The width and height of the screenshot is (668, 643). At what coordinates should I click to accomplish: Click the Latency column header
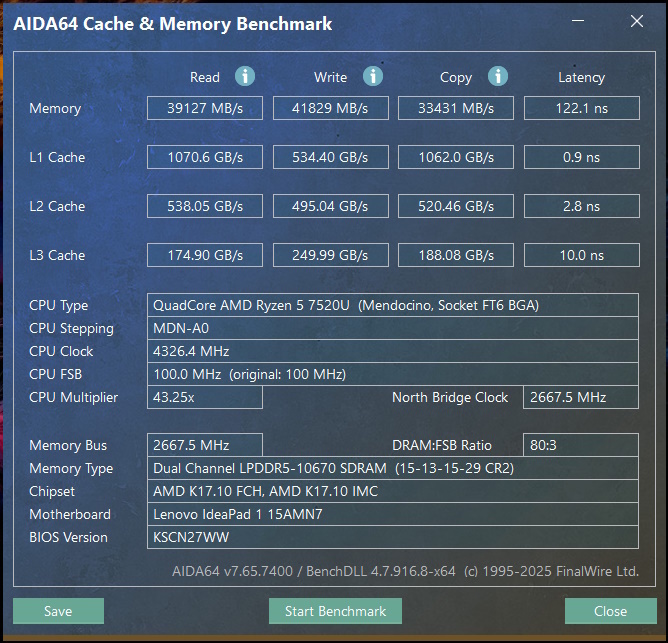(582, 78)
